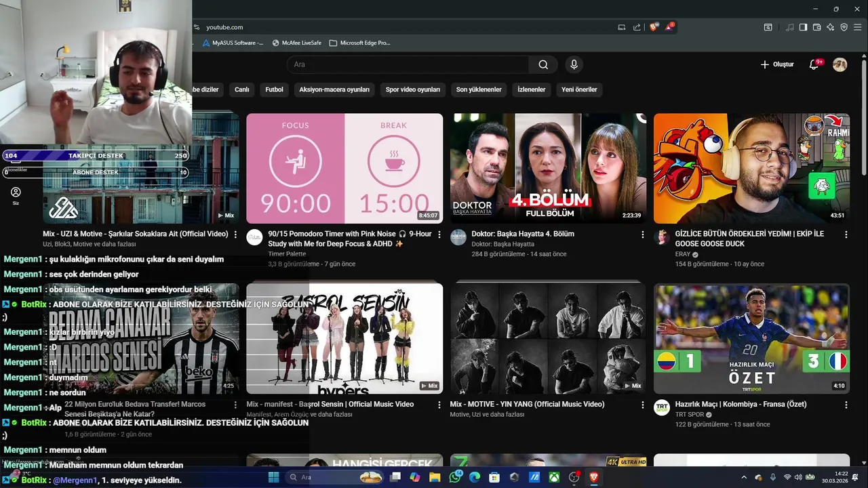Open the YouTube notifications bell
The height and width of the screenshot is (488, 868).
tap(814, 64)
